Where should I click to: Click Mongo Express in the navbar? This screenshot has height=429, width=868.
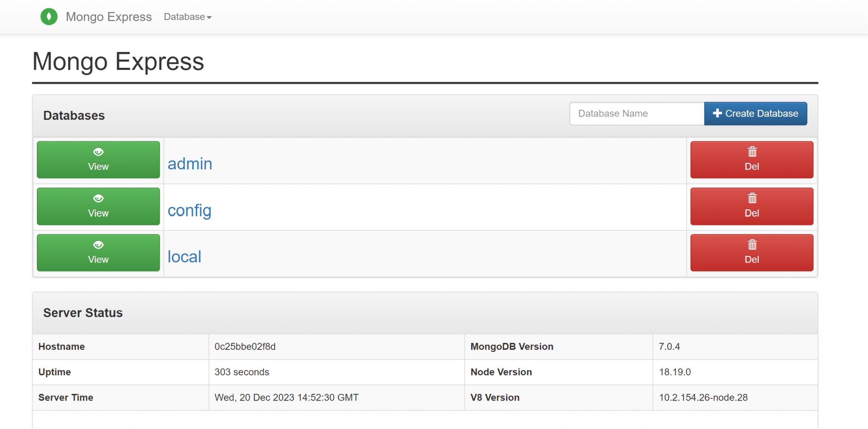pos(108,17)
